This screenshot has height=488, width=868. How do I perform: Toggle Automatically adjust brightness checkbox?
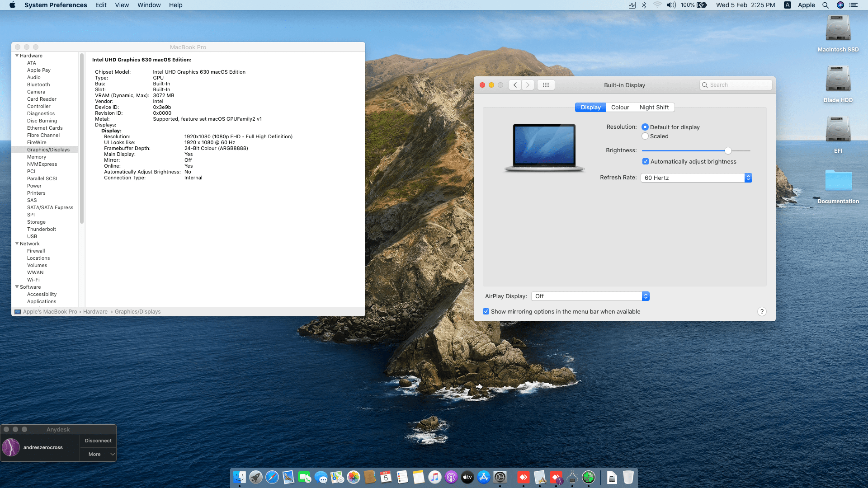646,162
